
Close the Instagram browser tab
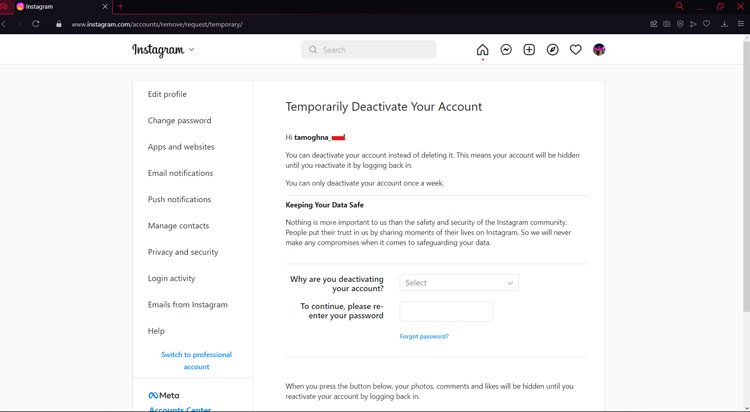[105, 7]
